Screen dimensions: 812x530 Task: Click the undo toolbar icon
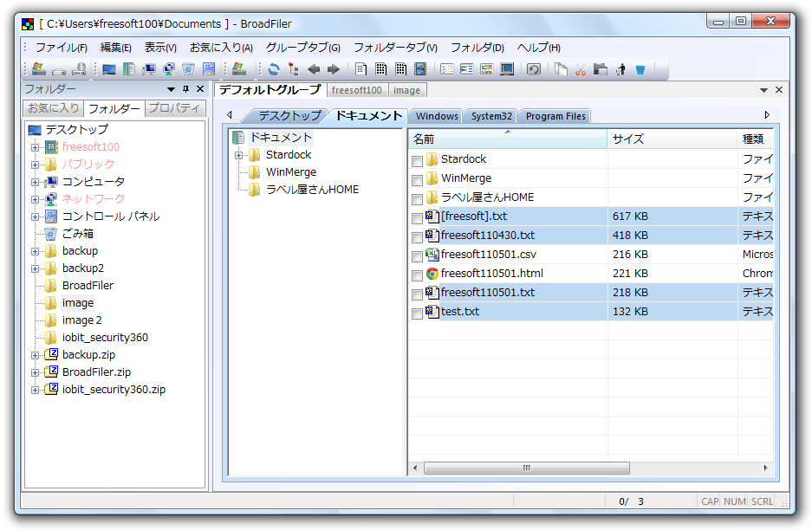tap(534, 68)
